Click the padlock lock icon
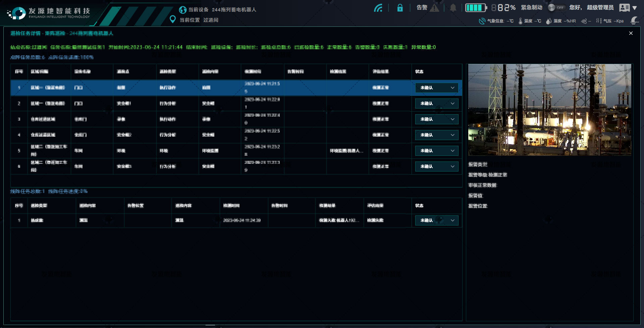This screenshot has height=328, width=644. 400,8
